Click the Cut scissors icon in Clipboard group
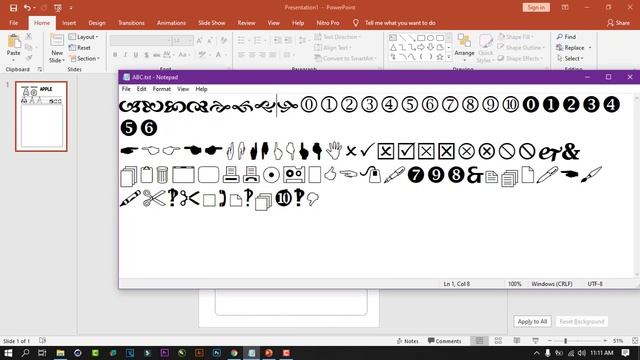640x360 pixels. (29, 37)
